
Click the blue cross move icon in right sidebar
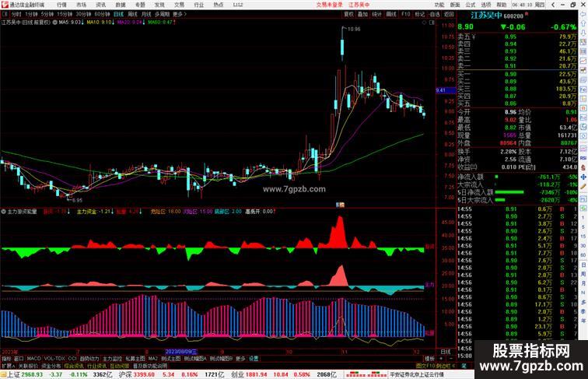pyautogui.click(x=583, y=177)
